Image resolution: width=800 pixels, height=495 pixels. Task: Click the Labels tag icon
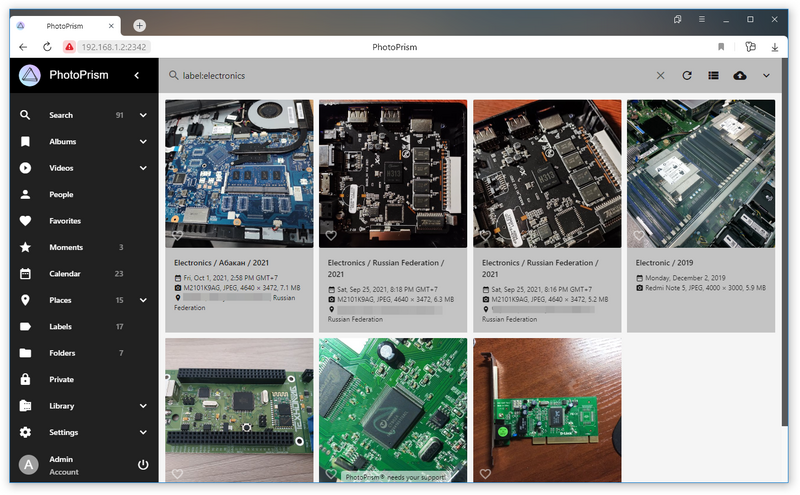(x=25, y=327)
